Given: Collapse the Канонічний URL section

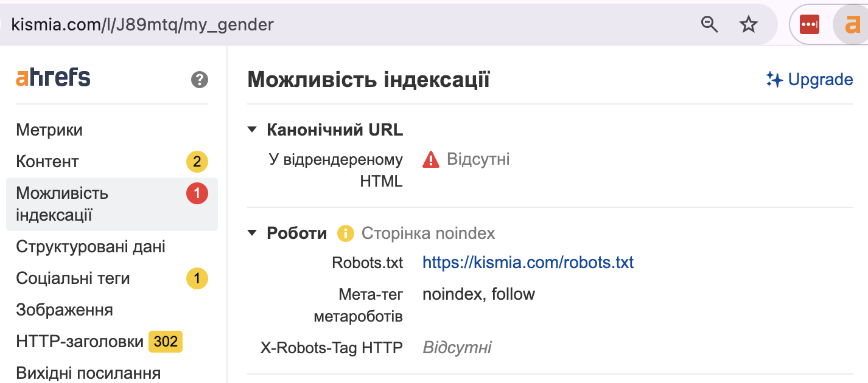Looking at the screenshot, I should coord(253,129).
